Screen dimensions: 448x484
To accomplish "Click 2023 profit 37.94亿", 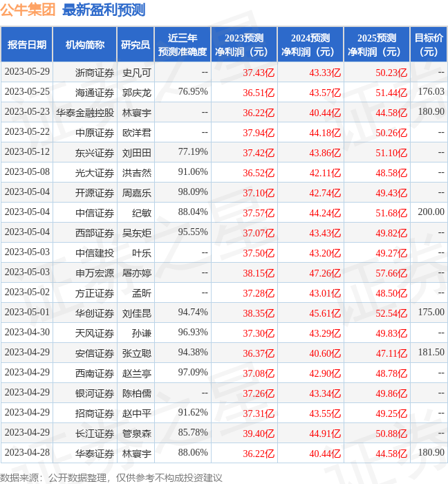I will pos(259,133).
